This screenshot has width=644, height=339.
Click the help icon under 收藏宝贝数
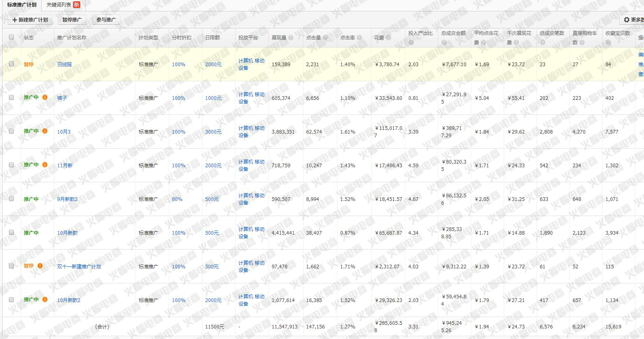[608, 42]
